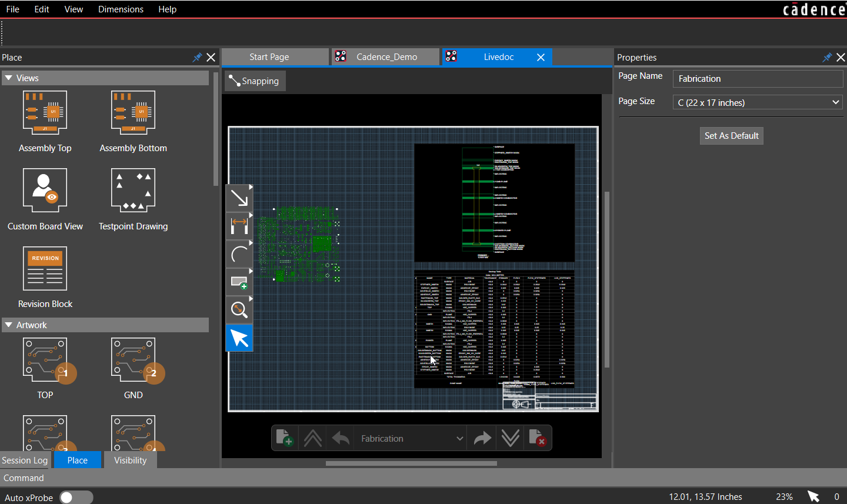Select the Assembly Bottom view icon
Screen dimensions: 847x504
133,112
